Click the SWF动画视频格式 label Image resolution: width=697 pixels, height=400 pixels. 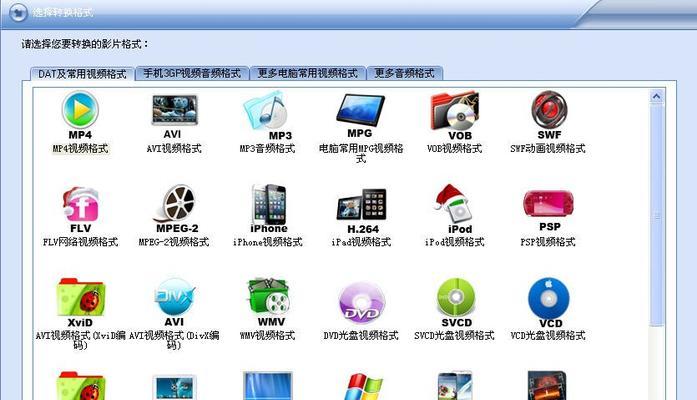click(x=548, y=148)
